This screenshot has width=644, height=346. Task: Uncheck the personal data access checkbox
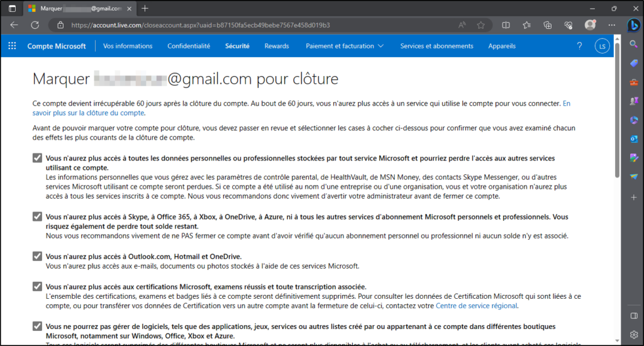(37, 158)
